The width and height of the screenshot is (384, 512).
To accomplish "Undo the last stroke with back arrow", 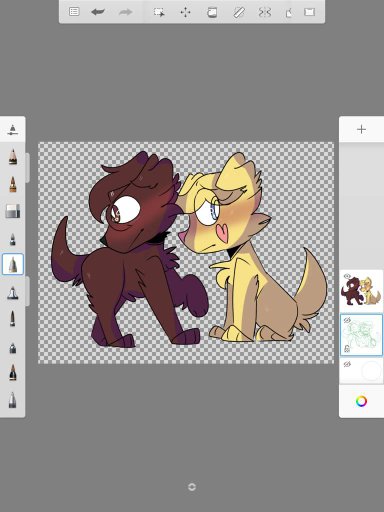I will coord(98,12).
